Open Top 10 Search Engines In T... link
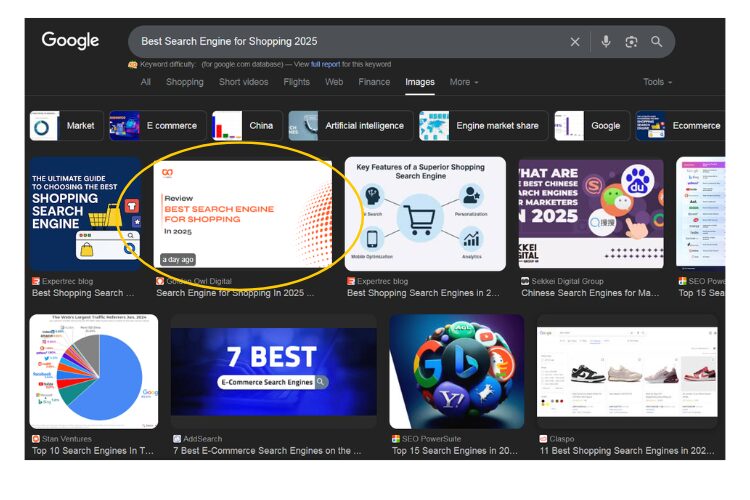The height and width of the screenshot is (500, 750). click(93, 450)
